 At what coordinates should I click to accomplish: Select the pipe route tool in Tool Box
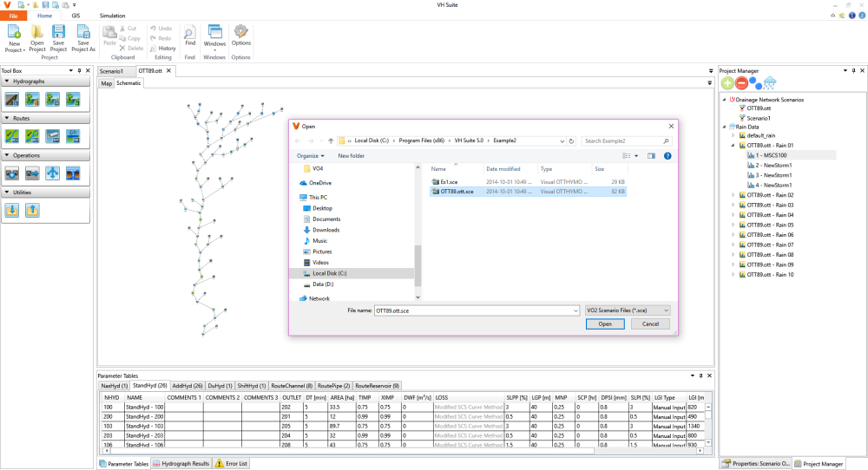[53, 136]
